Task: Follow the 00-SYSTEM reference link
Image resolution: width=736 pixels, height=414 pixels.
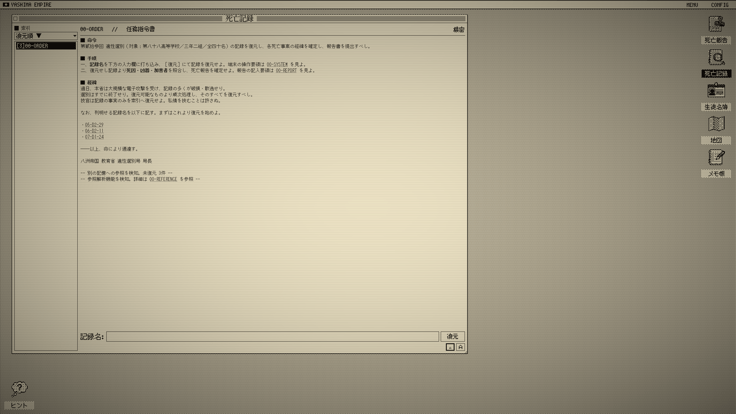Action: tap(277, 64)
